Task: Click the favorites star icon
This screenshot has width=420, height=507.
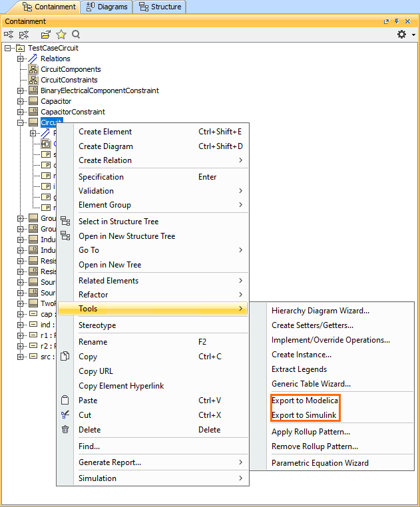Action: (x=61, y=35)
